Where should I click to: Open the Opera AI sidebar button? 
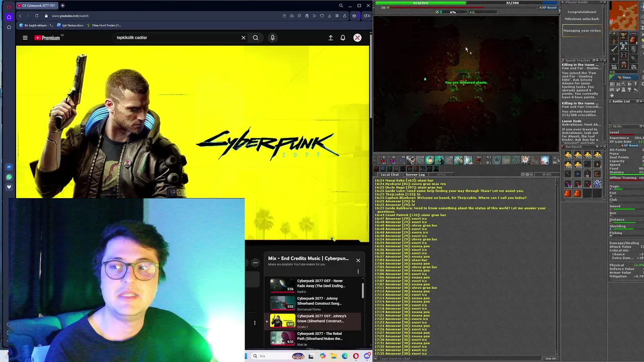tap(367, 16)
